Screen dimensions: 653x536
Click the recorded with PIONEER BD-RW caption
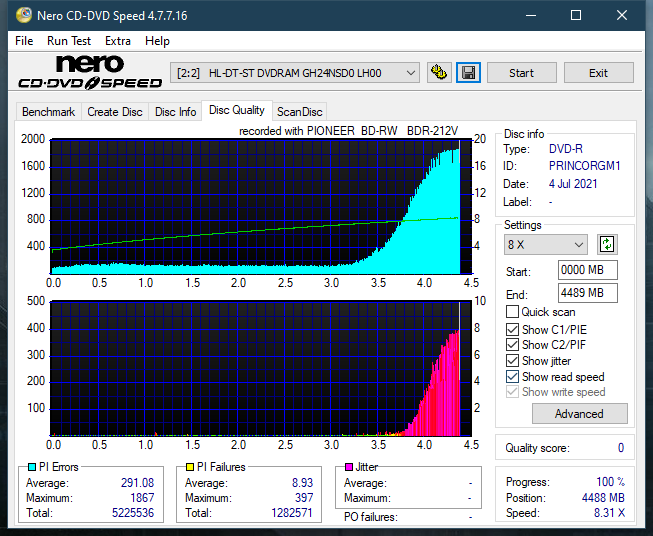tap(349, 131)
